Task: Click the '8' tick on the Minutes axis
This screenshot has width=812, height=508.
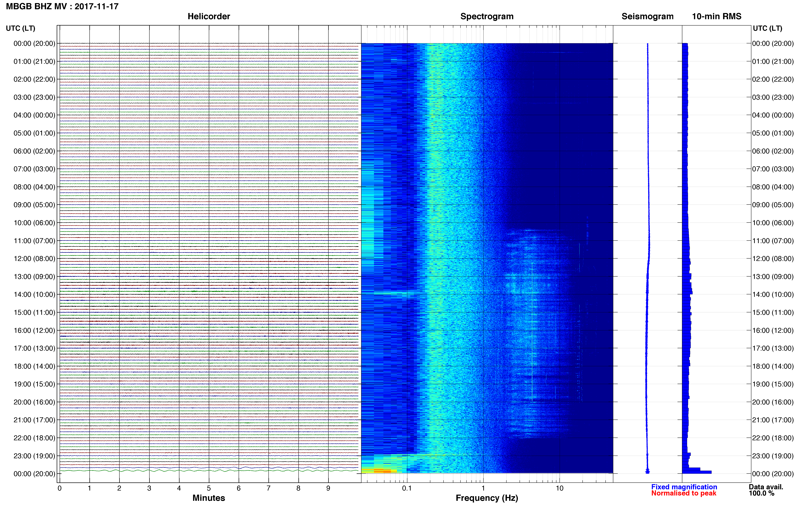Action: click(298, 488)
